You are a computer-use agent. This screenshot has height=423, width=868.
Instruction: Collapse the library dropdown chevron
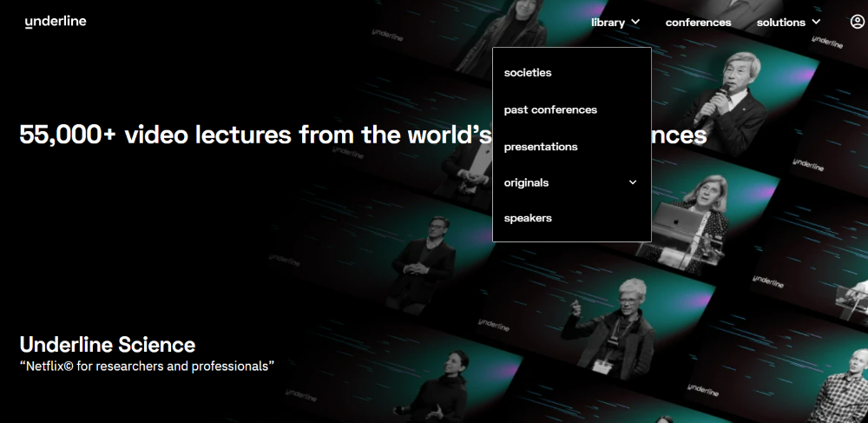(636, 23)
